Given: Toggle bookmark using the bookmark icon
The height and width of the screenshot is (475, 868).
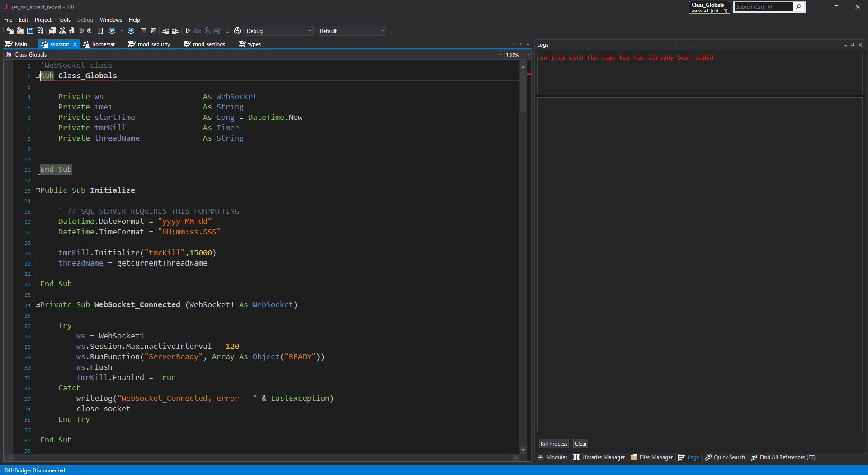Looking at the screenshot, I should [x=100, y=31].
